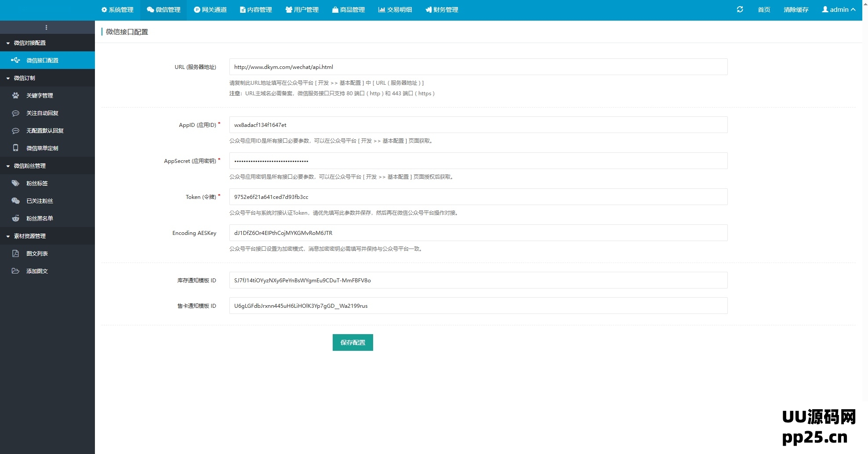Click the 关注自动回复 chat bubble icon

point(16,113)
